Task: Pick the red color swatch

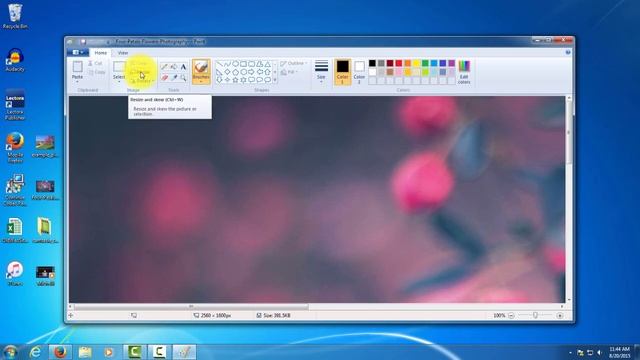Action: point(399,63)
